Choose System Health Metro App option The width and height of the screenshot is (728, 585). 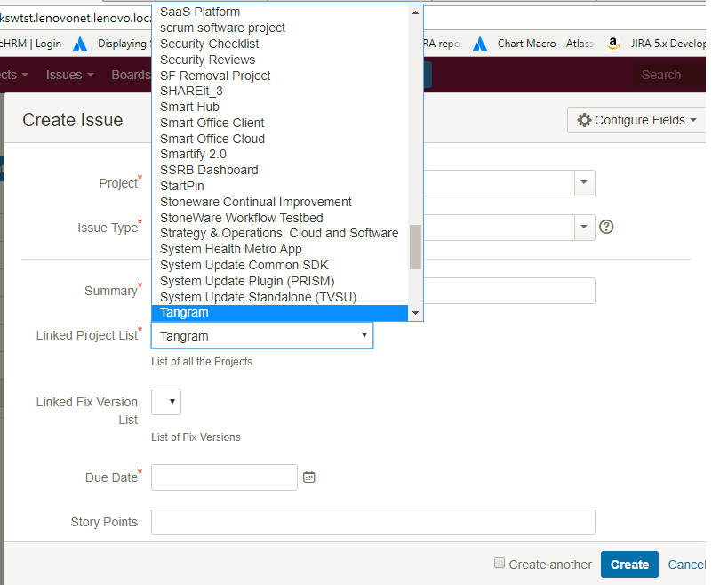pyautogui.click(x=280, y=249)
